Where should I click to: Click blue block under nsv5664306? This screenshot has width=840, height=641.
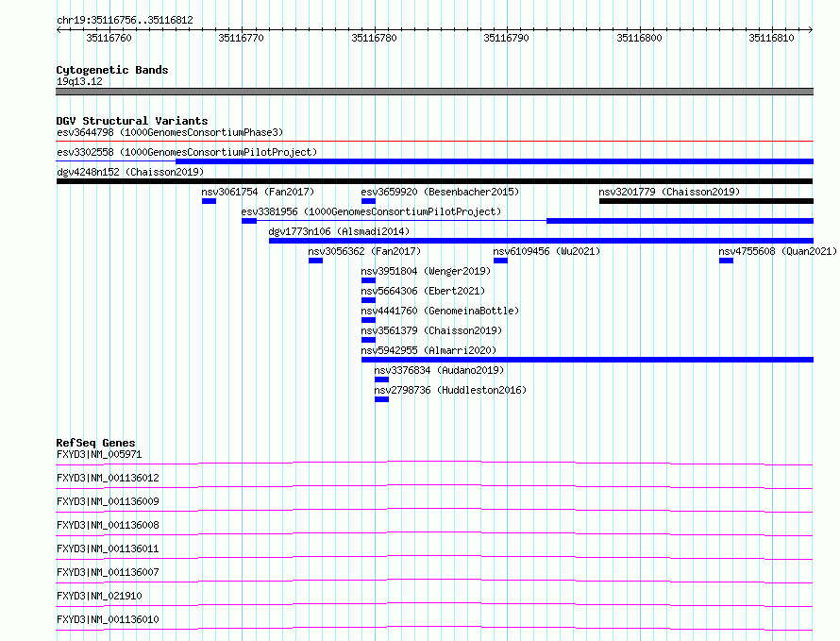(368, 300)
